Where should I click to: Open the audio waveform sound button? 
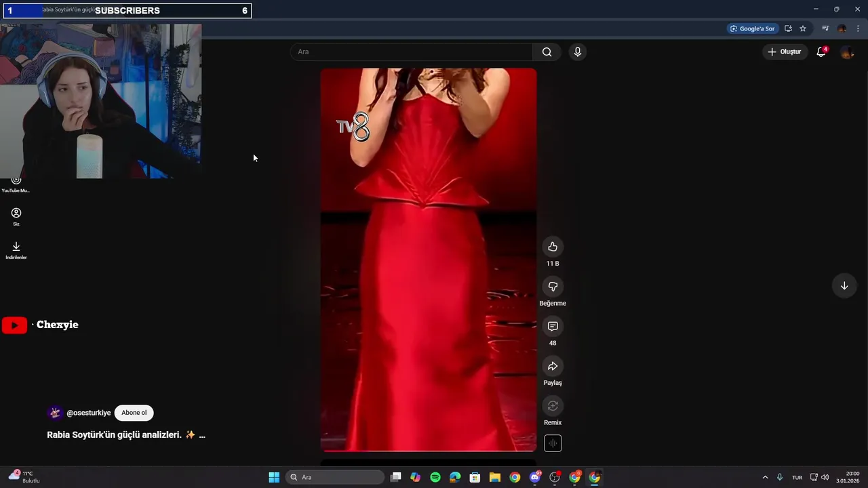pyautogui.click(x=553, y=443)
